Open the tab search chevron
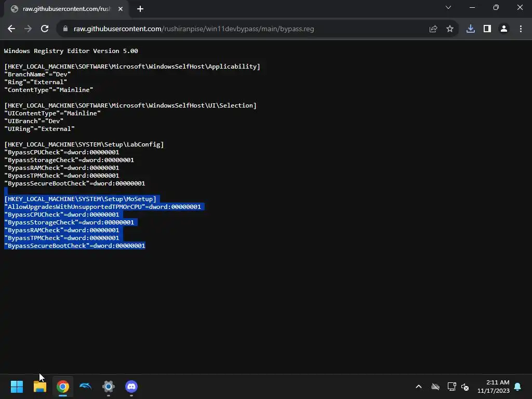This screenshot has width=532, height=399. click(x=448, y=7)
